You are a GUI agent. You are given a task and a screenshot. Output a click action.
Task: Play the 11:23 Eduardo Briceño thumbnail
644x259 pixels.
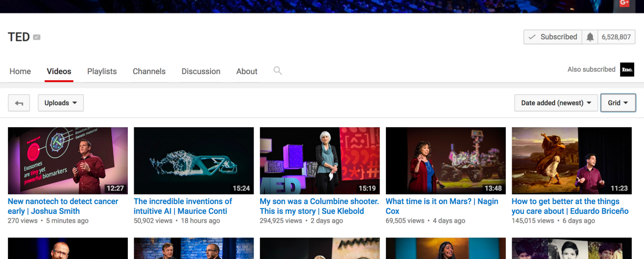[x=572, y=161]
